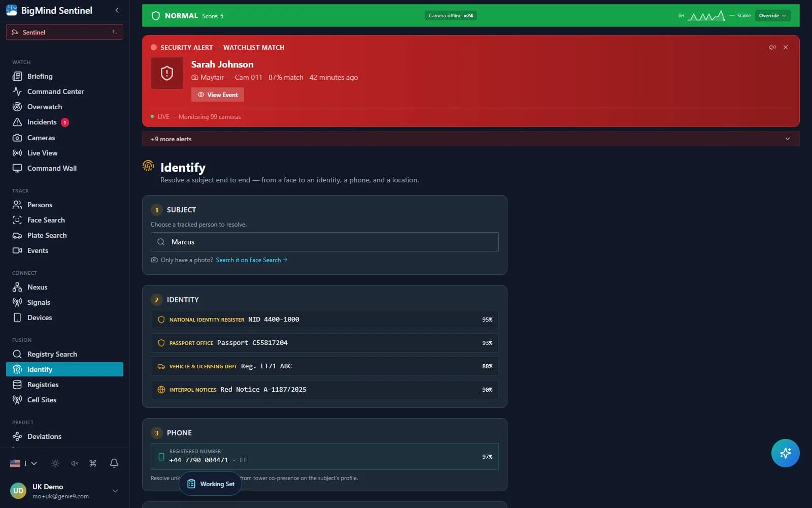
Task: Open the Override dropdown
Action: (x=772, y=16)
